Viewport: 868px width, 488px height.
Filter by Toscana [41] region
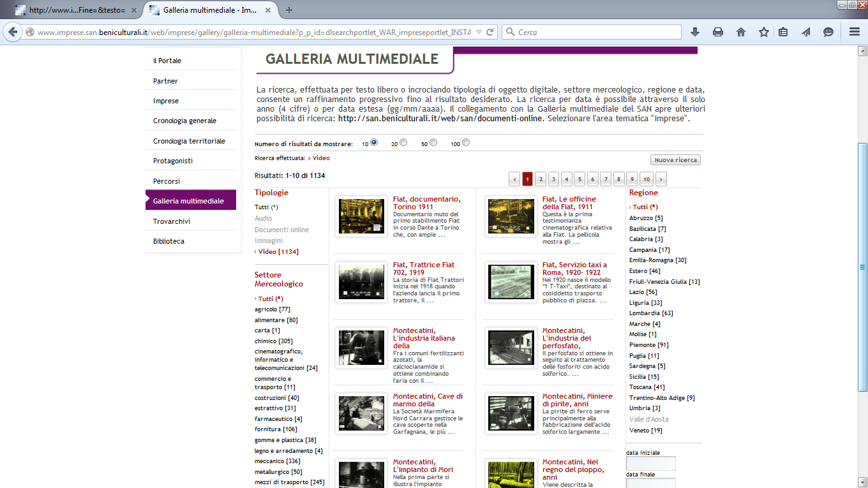pos(647,387)
